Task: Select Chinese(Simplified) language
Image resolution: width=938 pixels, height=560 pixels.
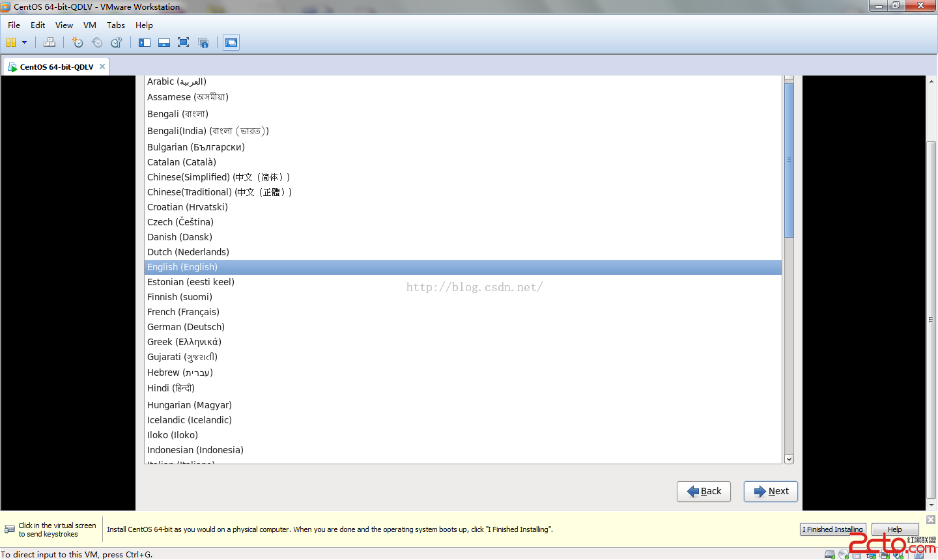Action: pyautogui.click(x=462, y=177)
